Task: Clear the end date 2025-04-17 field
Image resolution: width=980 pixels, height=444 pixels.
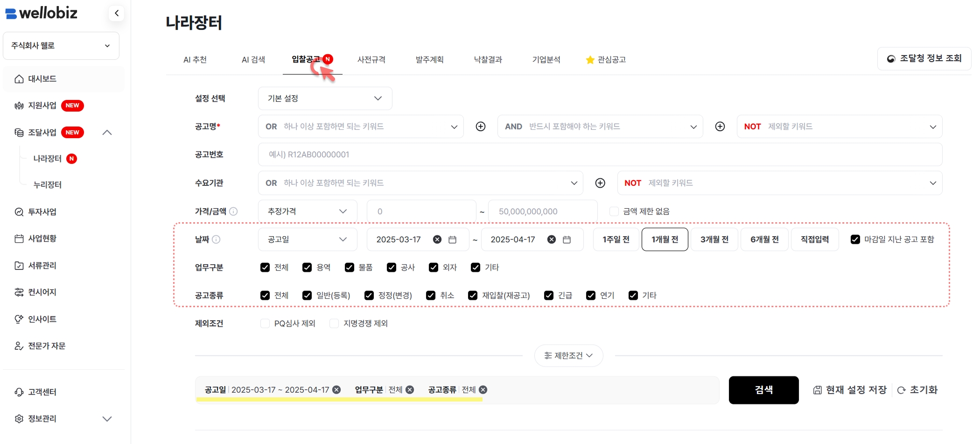Action: [551, 240]
